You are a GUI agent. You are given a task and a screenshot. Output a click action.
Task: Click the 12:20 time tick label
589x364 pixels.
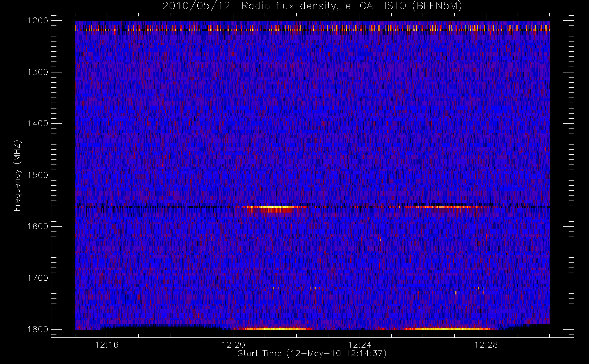pos(233,345)
